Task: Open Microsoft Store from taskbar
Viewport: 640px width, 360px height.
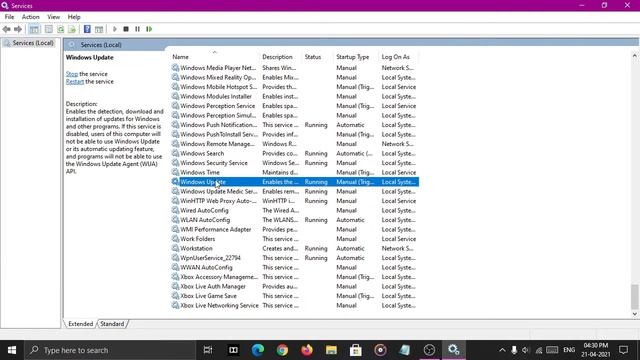Action: click(356, 350)
